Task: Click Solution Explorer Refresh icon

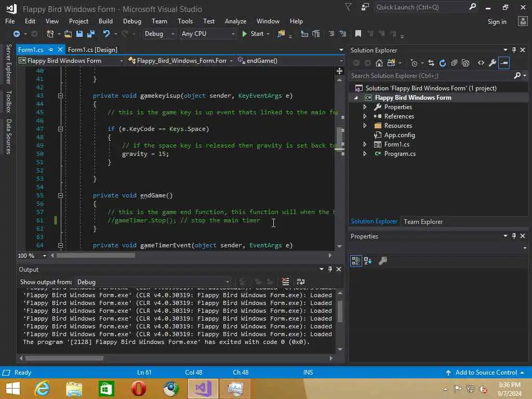Action: coord(443,63)
